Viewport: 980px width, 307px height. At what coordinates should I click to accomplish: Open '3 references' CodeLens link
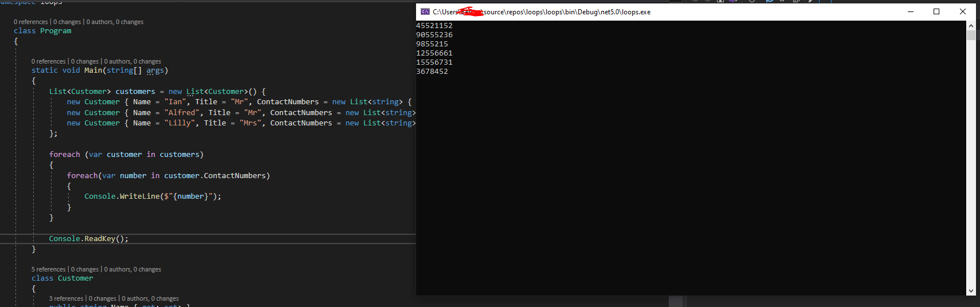pos(66,298)
